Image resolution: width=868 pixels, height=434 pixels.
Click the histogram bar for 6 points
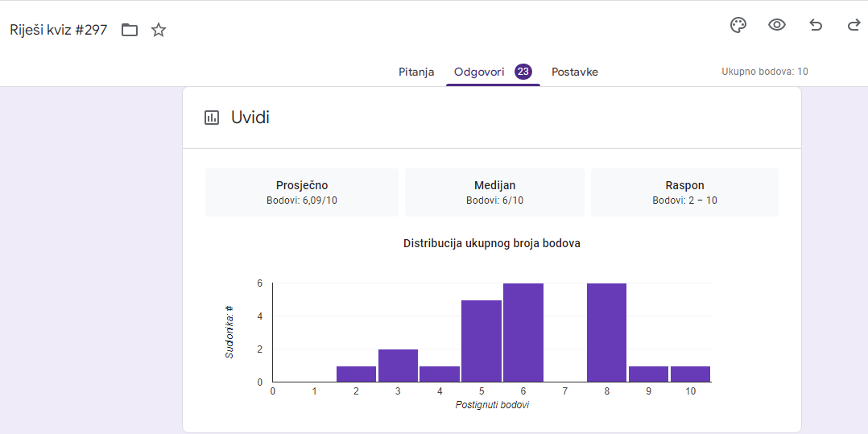tap(523, 333)
